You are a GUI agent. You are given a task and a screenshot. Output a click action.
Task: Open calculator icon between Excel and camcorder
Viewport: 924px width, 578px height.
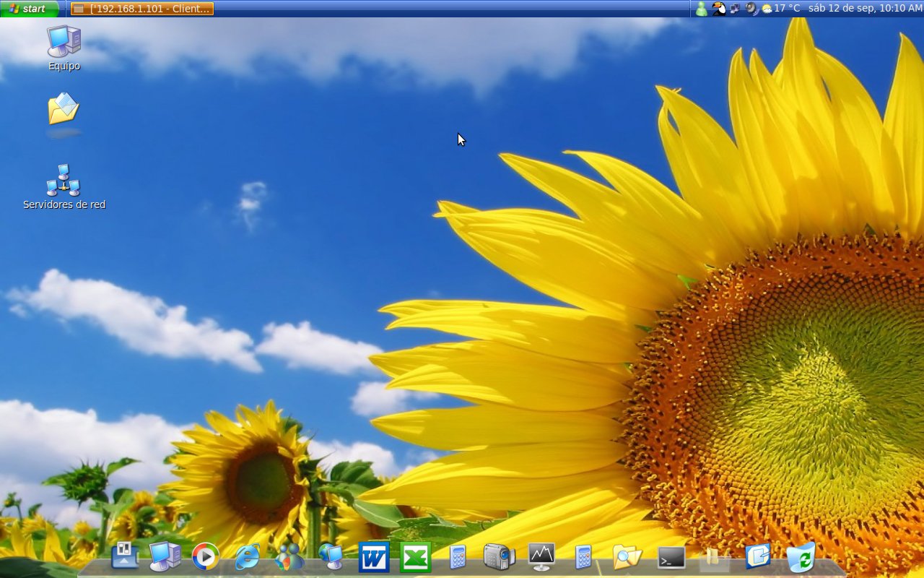click(458, 557)
